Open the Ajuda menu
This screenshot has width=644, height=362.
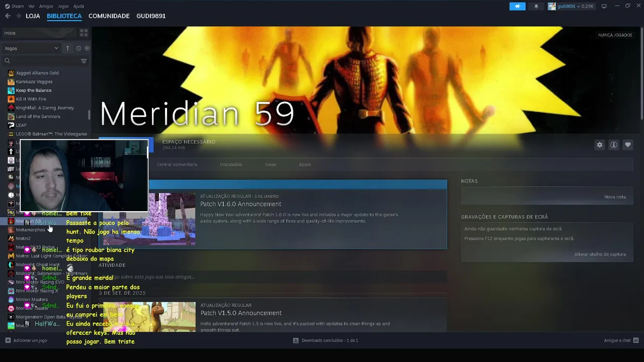(x=78, y=7)
